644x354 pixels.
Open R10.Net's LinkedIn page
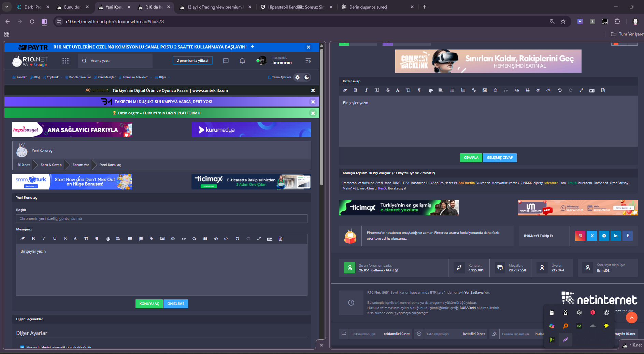click(616, 236)
